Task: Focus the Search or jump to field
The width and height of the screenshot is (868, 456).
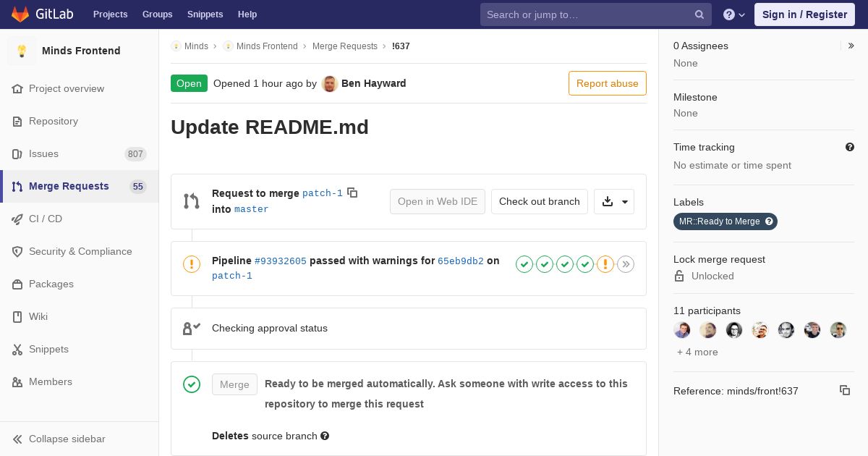Action: click(x=596, y=14)
